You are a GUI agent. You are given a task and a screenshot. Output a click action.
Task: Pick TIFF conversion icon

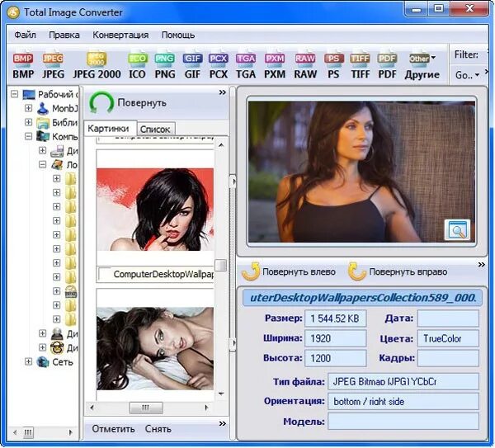(x=361, y=65)
